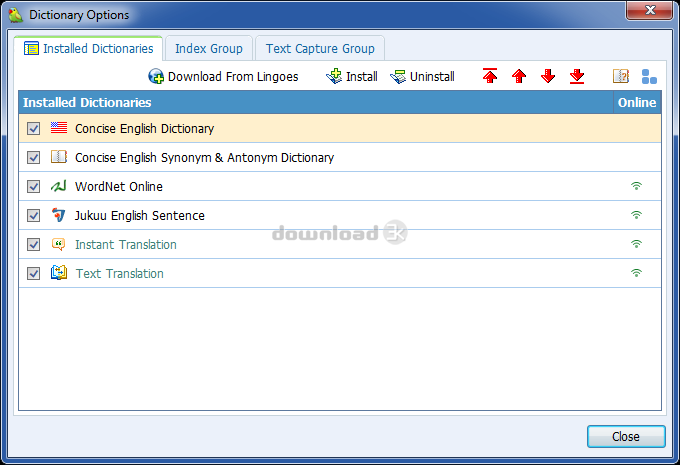This screenshot has height=465, width=680.
Task: Open the dictionary properties/info icon
Action: point(621,76)
